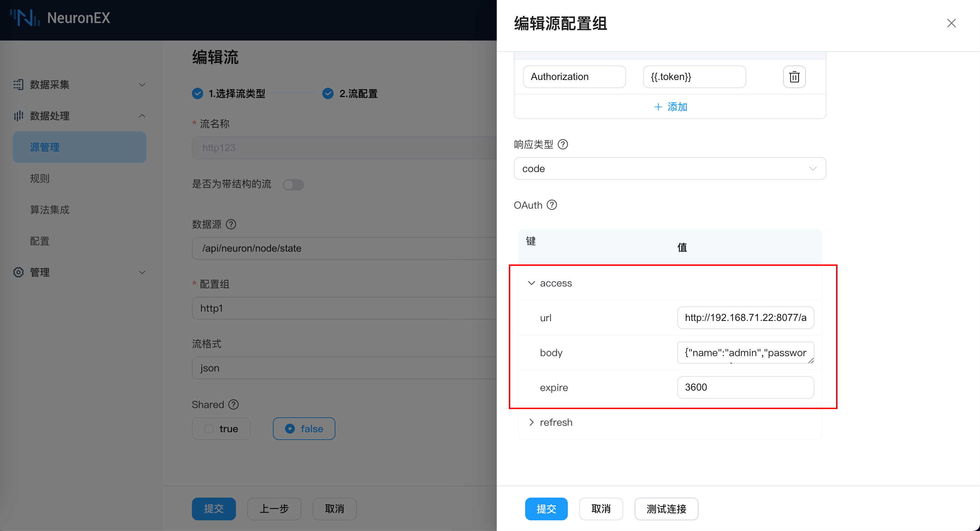Screen dimensions: 980x531
Task: Select the false Shared radio option
Action: (x=303, y=429)
